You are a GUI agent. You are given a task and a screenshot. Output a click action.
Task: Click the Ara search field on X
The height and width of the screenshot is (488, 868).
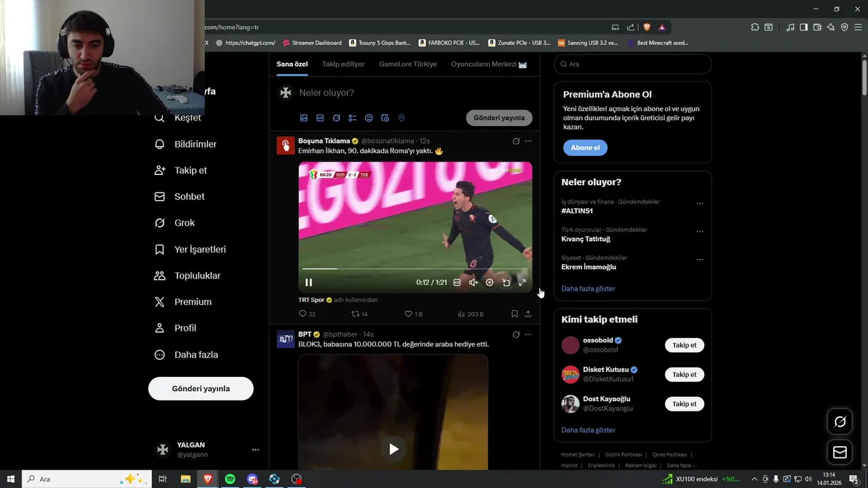633,64
